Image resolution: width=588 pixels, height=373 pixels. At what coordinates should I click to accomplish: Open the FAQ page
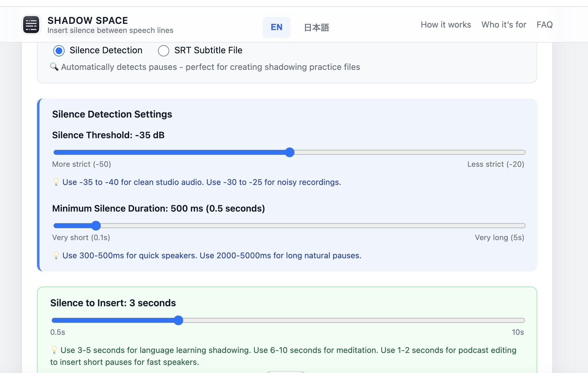pyautogui.click(x=544, y=25)
